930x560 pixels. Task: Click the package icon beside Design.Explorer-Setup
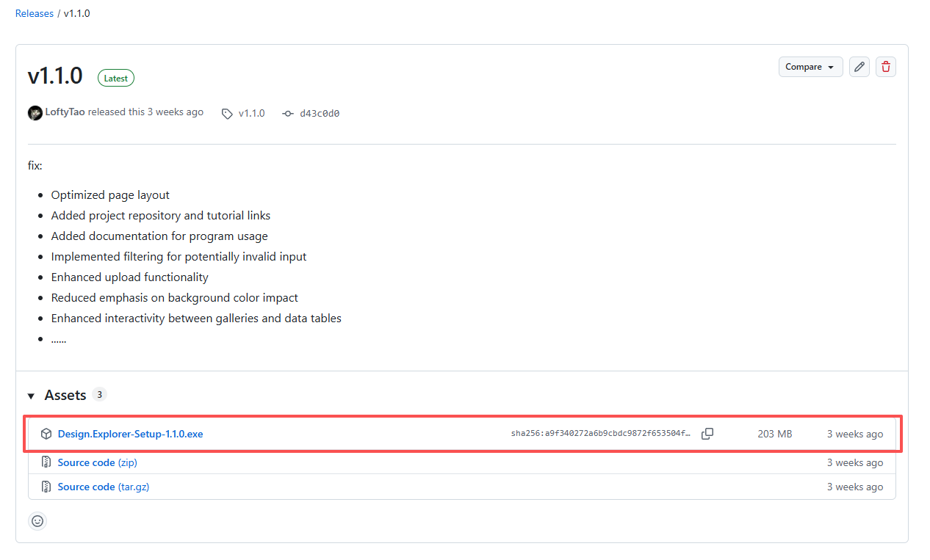[x=46, y=434]
